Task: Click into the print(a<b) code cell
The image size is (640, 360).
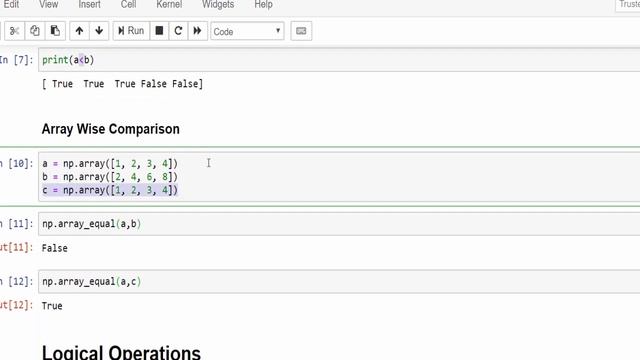Action: click(339, 60)
